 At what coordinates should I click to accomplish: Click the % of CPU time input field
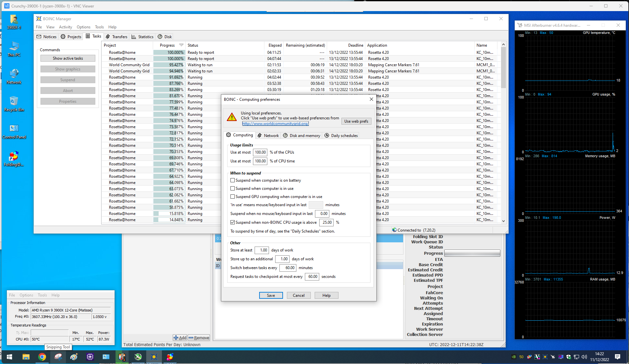(260, 161)
